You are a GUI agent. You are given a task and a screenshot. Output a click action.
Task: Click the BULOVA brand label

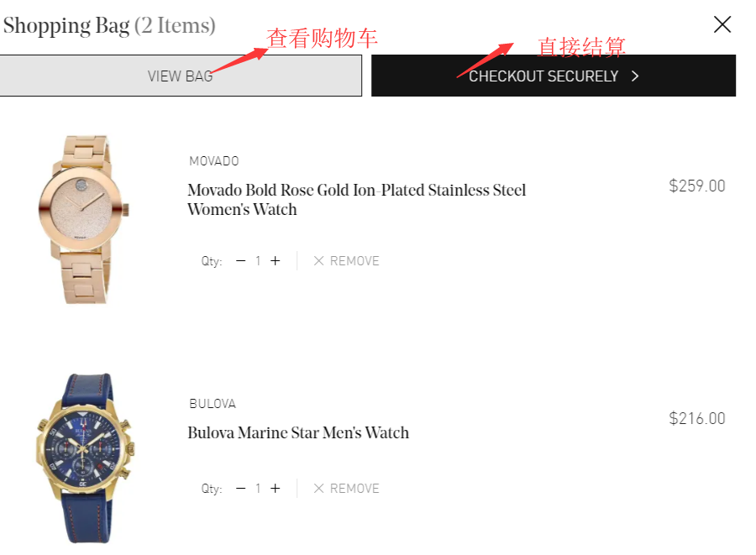pos(213,404)
